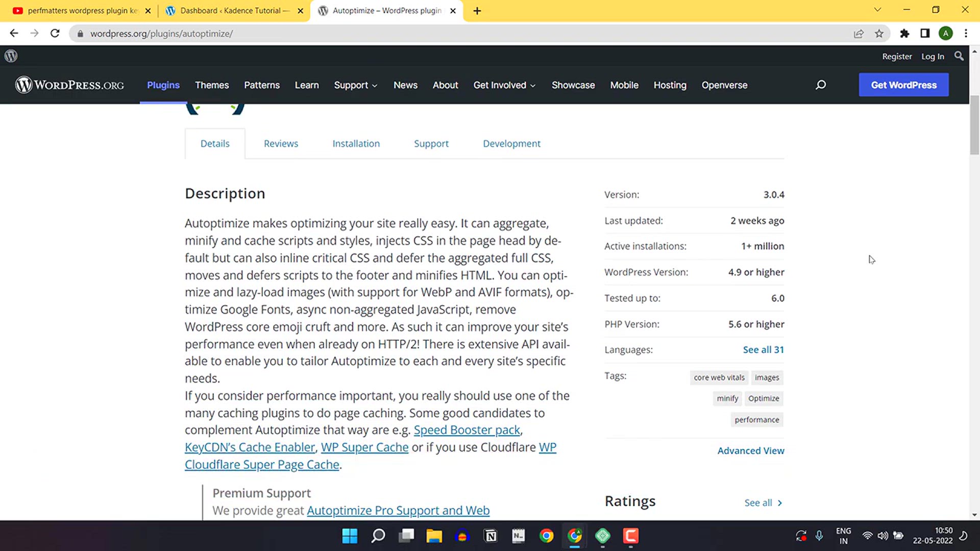Open the taskbar clock showing 10:50
This screenshot has height=551, width=980.
pyautogui.click(x=933, y=536)
